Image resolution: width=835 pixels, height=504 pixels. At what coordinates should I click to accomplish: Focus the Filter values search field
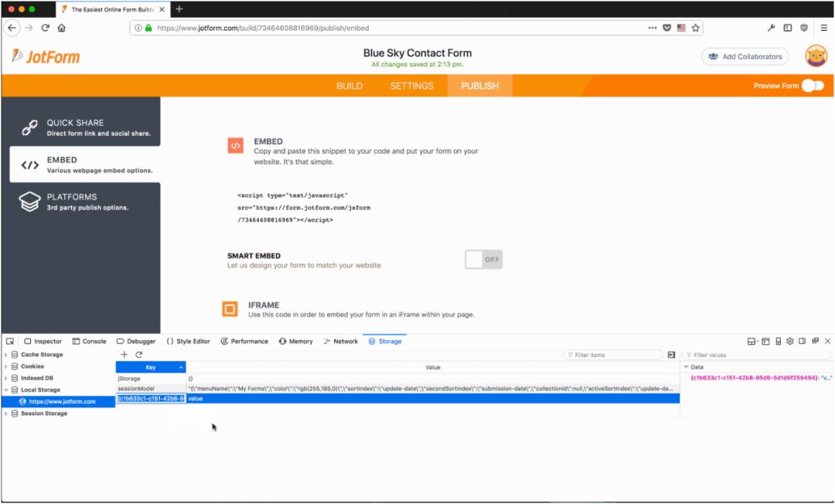click(757, 355)
